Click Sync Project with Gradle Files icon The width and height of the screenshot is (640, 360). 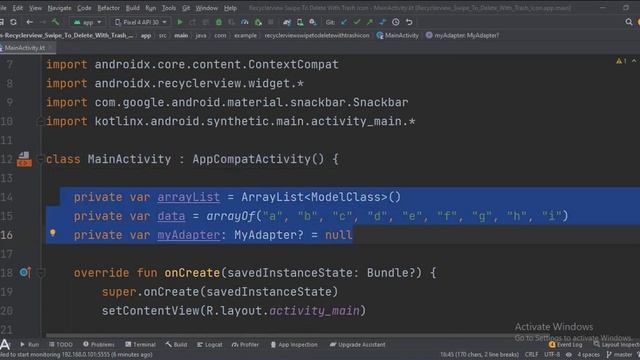tap(287, 22)
